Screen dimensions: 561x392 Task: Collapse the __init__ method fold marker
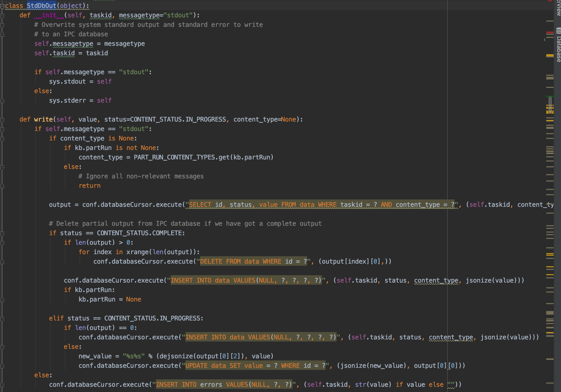(x=2, y=16)
